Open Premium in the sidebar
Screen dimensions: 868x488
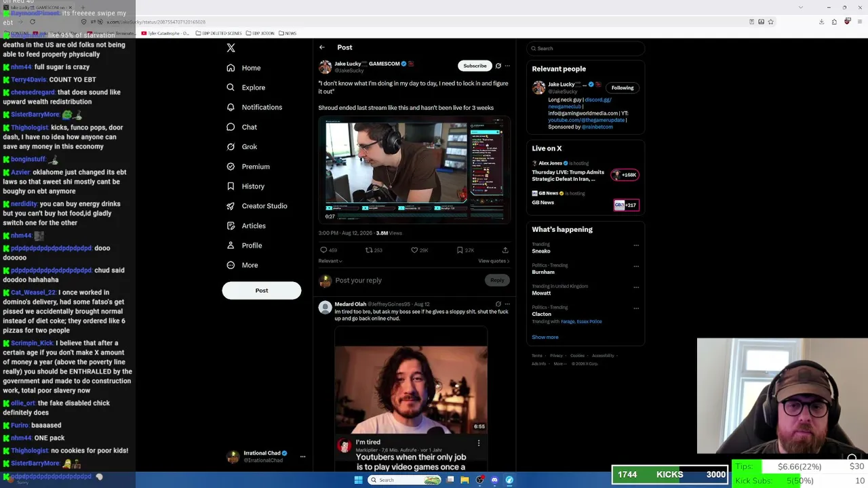pyautogui.click(x=248, y=166)
